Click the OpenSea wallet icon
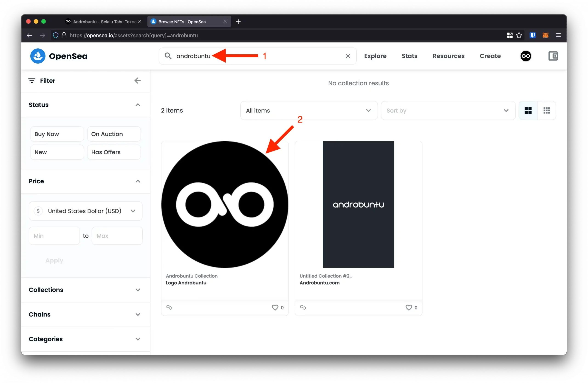 pyautogui.click(x=553, y=56)
